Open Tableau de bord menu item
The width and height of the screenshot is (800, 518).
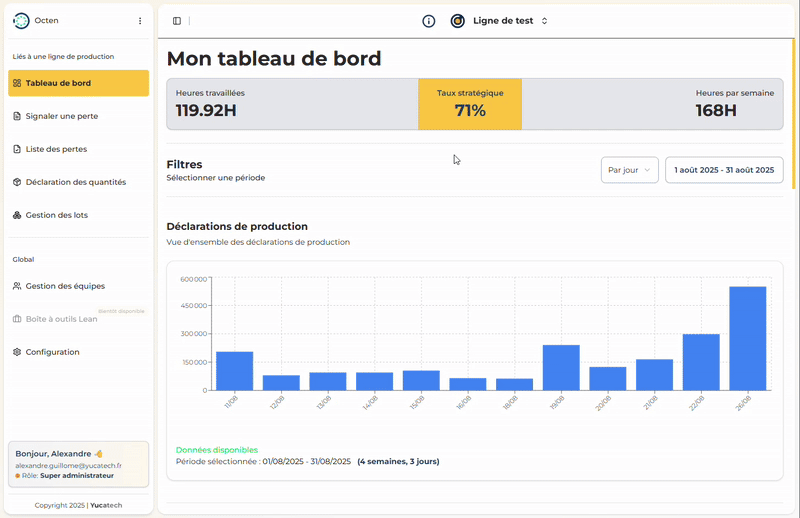tap(78, 83)
